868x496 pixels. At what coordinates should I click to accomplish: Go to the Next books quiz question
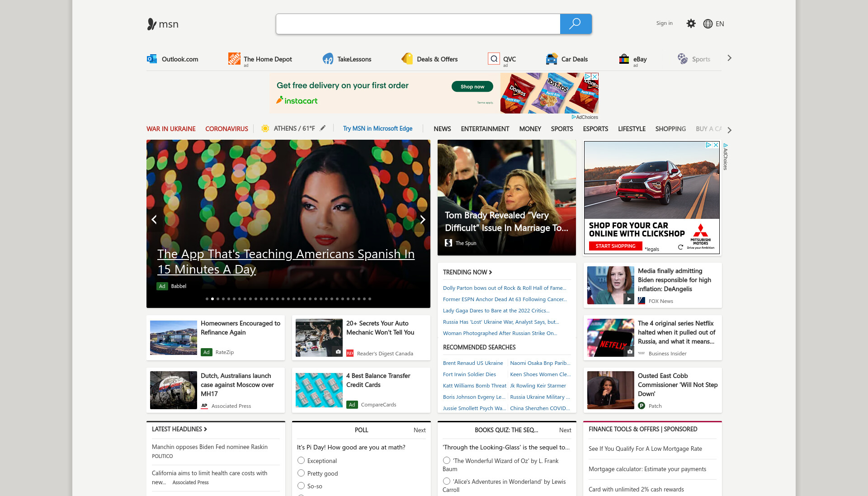click(565, 430)
